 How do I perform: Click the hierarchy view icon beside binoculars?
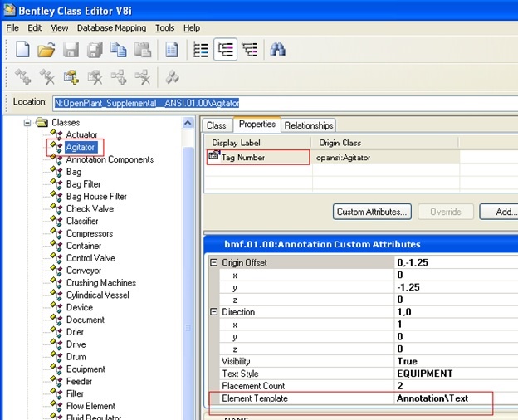coord(250,50)
